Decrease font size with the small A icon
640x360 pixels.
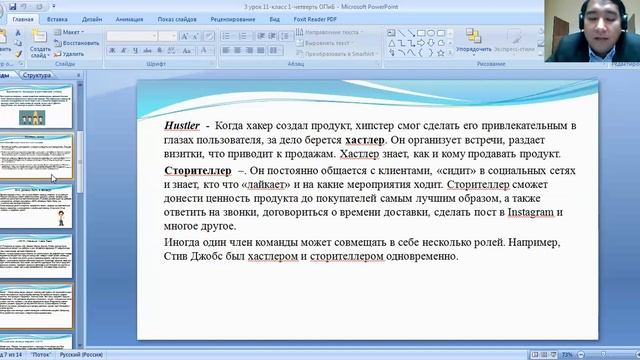coord(196,36)
